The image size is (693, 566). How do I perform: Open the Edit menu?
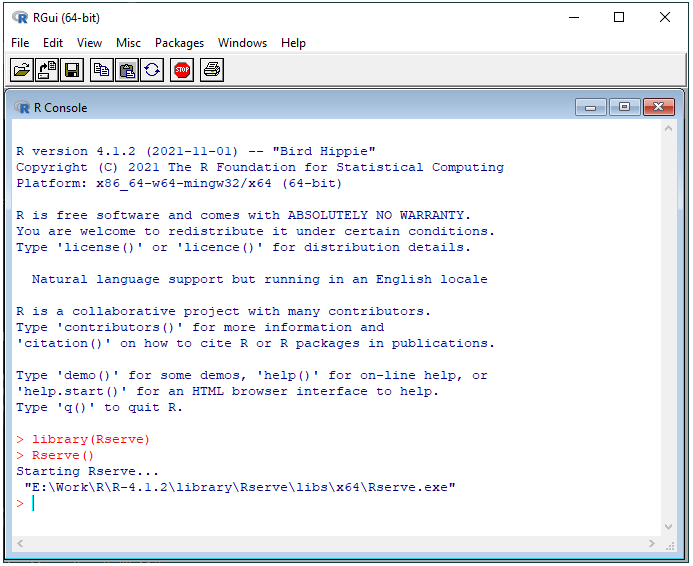53,43
